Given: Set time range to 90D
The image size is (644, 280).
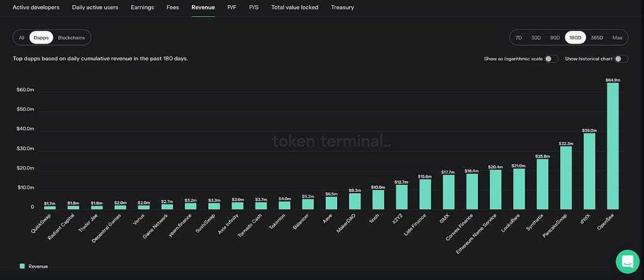Looking at the screenshot, I should [555, 37].
